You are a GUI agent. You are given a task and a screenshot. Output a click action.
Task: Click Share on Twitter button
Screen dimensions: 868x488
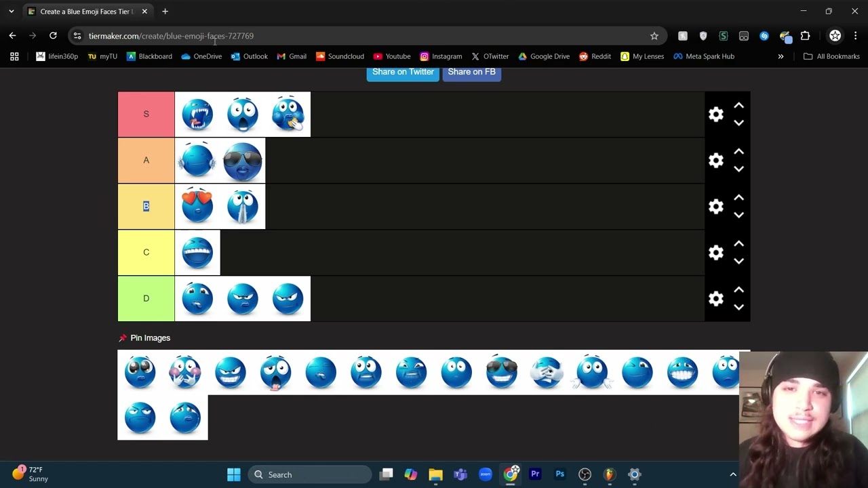[403, 72]
